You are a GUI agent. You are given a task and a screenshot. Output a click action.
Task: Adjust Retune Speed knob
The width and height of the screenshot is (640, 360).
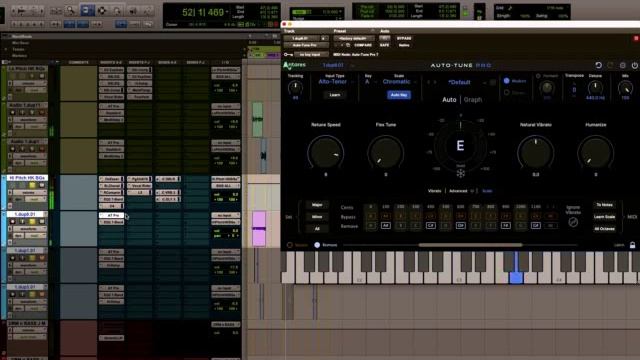326,153
